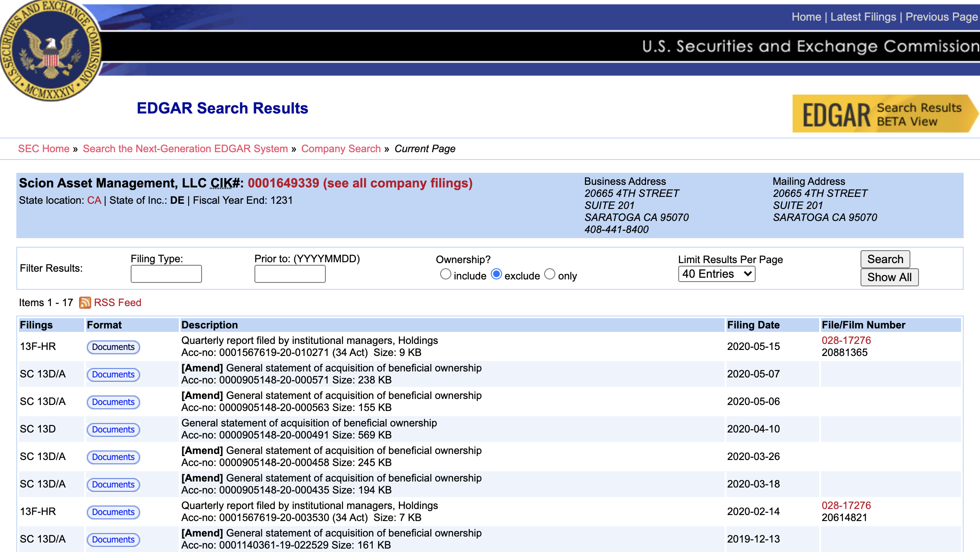The width and height of the screenshot is (980, 552).
Task: Click the Search filter button
Action: [x=885, y=259]
